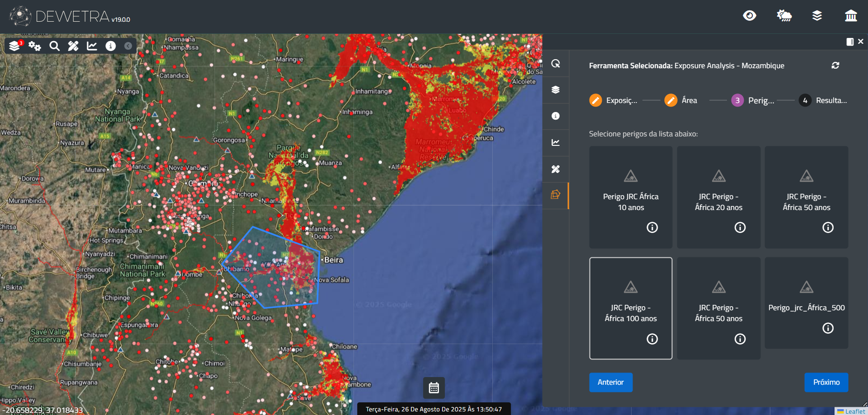
Task: Toggle the side panel dock layout icon
Action: (849, 42)
